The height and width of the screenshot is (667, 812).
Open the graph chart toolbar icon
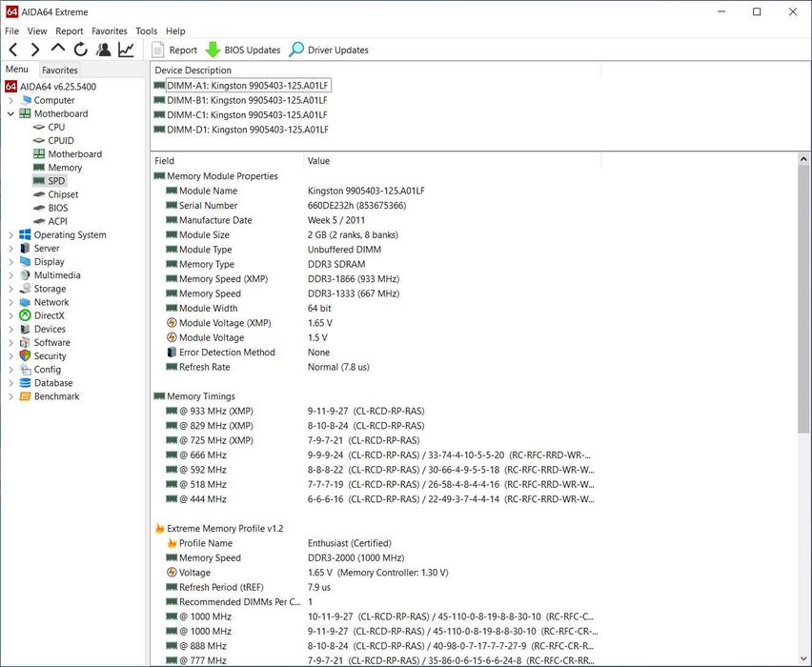coord(126,50)
